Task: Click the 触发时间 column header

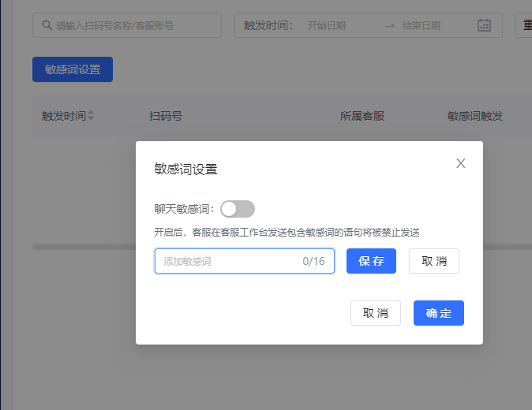Action: pyautogui.click(x=64, y=116)
